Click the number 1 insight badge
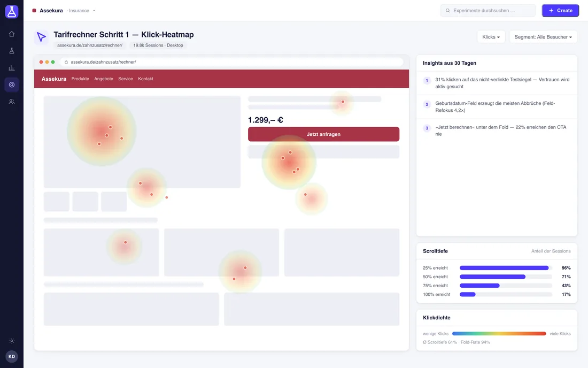This screenshot has width=588, height=368. click(x=427, y=80)
